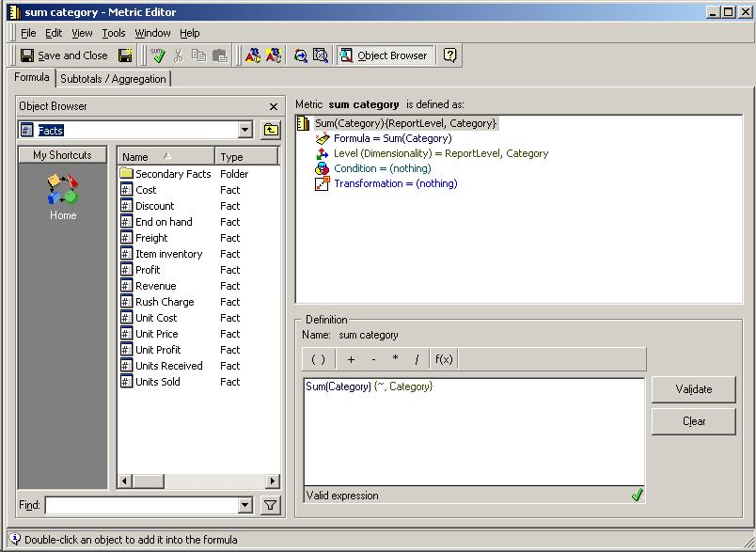Image resolution: width=756 pixels, height=552 pixels.
Task: Open the Secondary Facts folder
Action: [x=175, y=173]
